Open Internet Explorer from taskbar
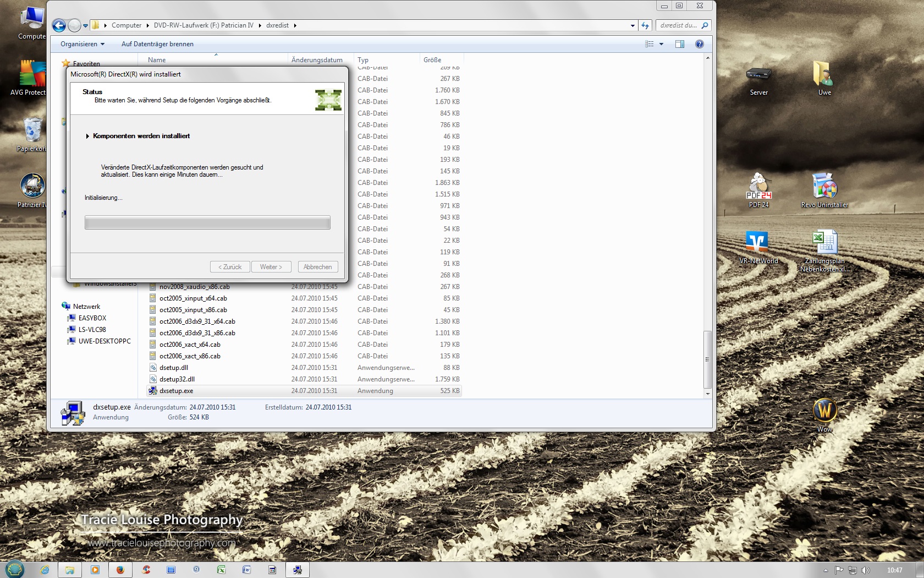 (45, 570)
